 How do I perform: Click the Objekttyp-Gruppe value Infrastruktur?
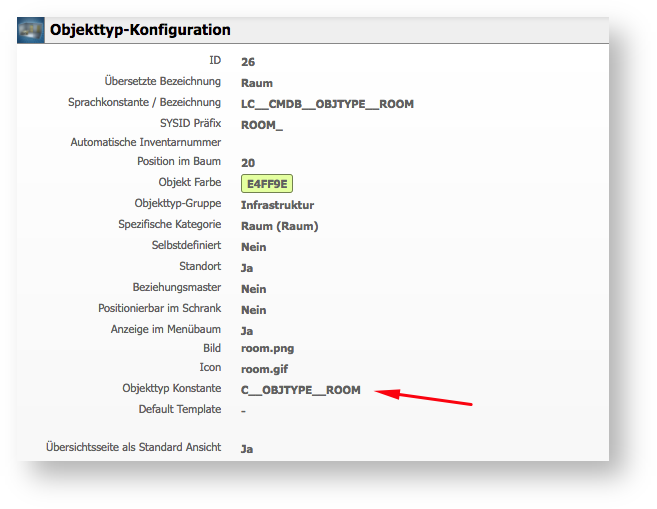[277, 205]
